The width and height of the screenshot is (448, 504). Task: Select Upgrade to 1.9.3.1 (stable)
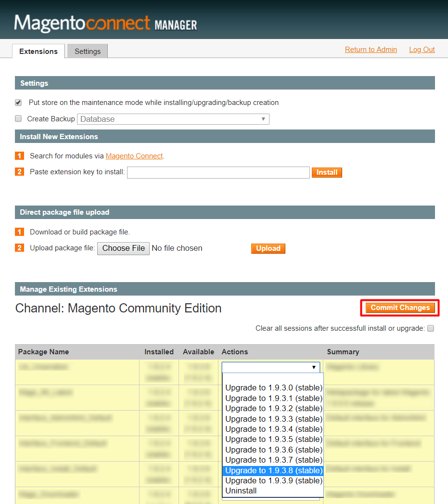pyautogui.click(x=273, y=398)
